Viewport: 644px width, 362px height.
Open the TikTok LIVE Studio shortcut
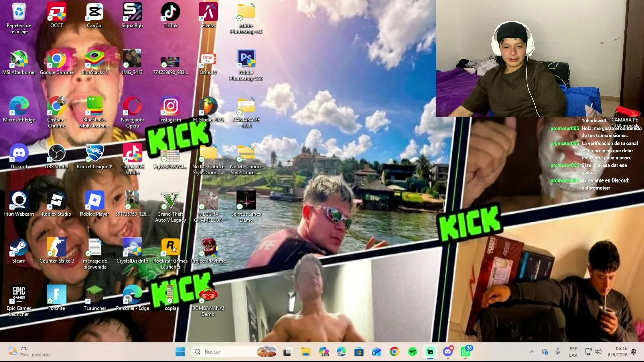132,159
